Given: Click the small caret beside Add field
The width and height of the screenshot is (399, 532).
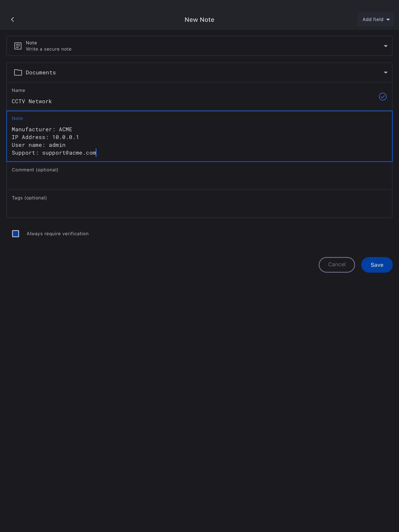Looking at the screenshot, I should pos(388,20).
